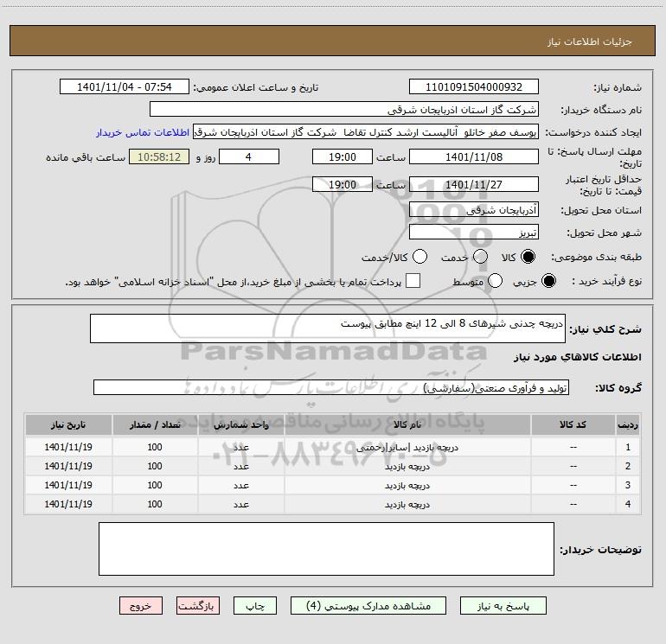Click دریچه بازدید |سایر|رخمتی in row 1
The height and width of the screenshot is (644, 666).
(x=407, y=448)
